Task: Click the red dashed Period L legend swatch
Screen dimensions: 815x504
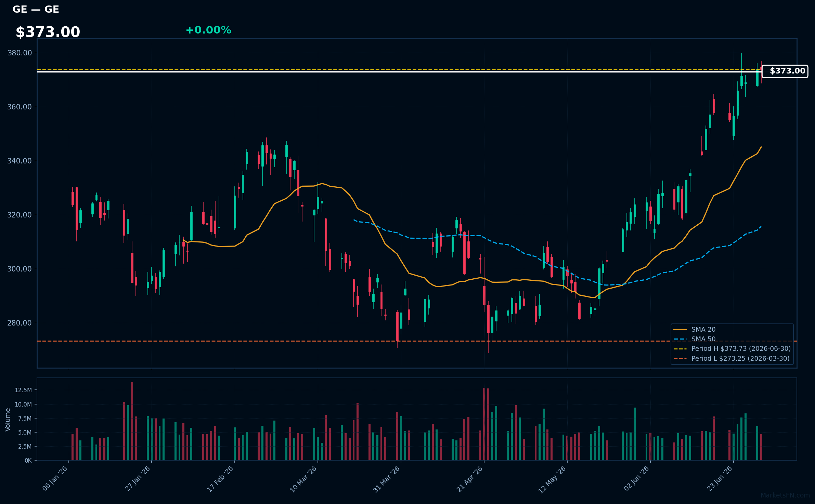Action: pyautogui.click(x=680, y=359)
